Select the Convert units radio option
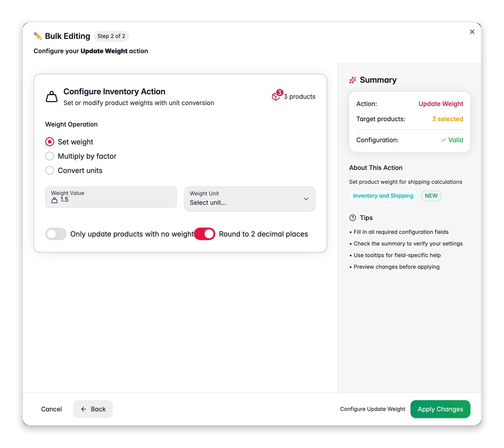Image resolution: width=504 pixels, height=448 pixels. (x=49, y=170)
